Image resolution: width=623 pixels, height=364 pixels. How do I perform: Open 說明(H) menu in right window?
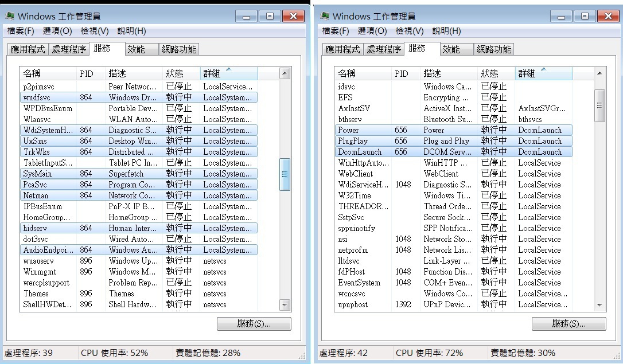coord(446,30)
